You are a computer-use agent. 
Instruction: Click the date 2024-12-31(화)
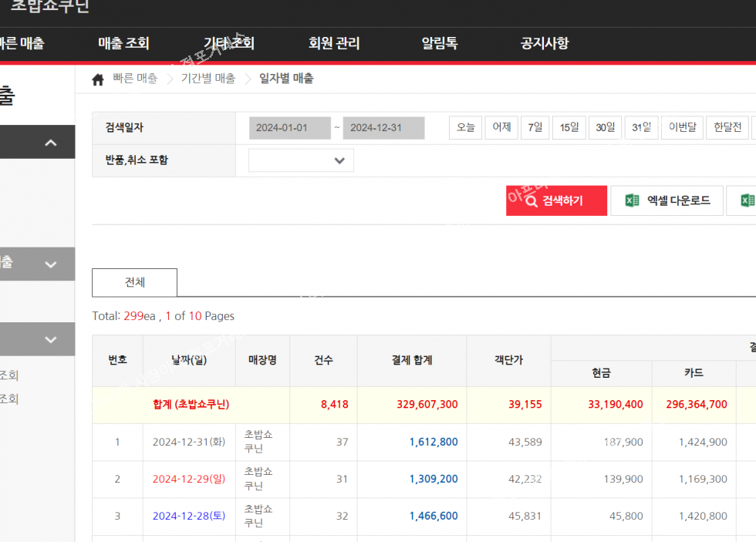pyautogui.click(x=189, y=442)
